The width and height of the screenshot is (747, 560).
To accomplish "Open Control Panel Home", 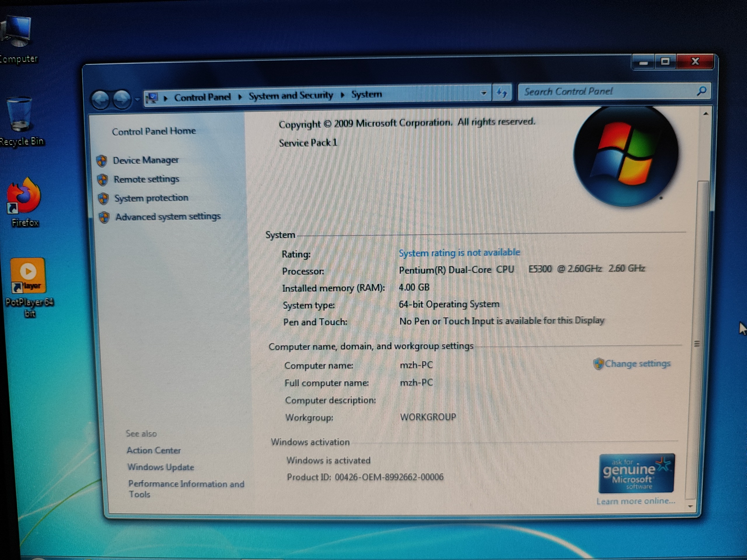I will tap(154, 131).
